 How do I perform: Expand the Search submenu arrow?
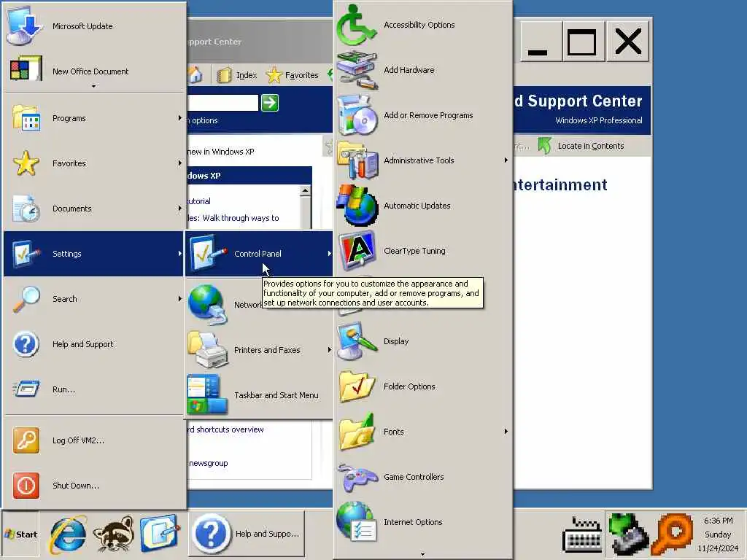click(x=179, y=298)
